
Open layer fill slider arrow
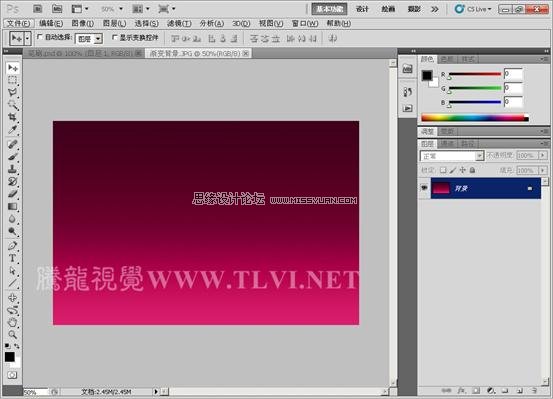(543, 170)
